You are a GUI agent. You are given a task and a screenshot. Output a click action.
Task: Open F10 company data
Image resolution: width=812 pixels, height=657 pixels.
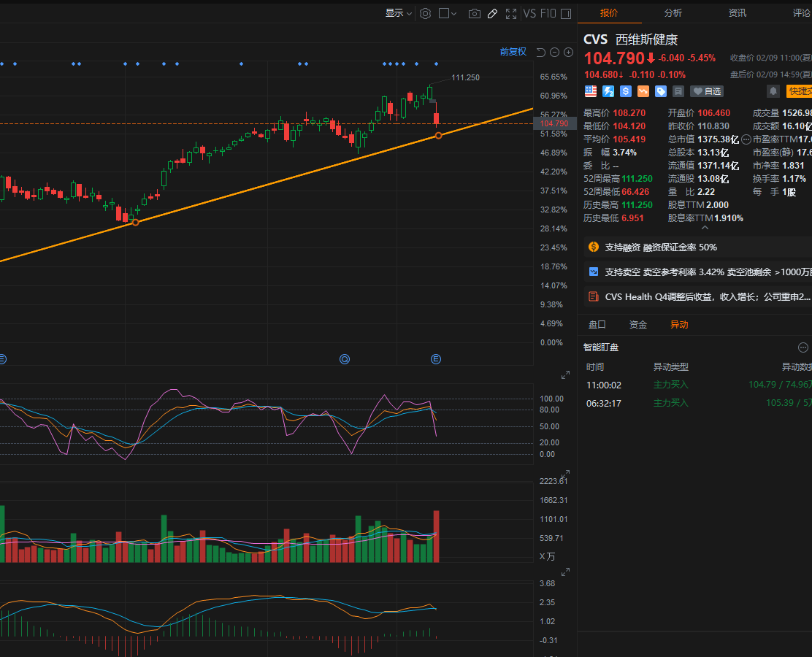tap(548, 13)
